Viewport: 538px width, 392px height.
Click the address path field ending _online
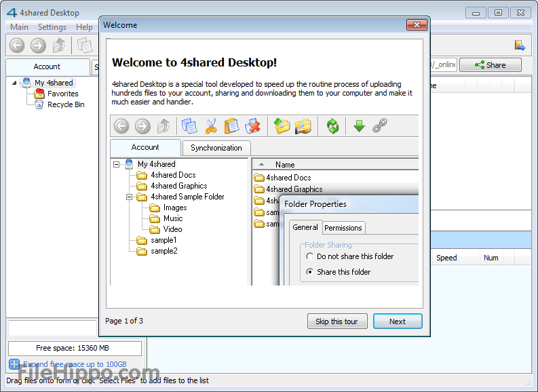pos(443,64)
